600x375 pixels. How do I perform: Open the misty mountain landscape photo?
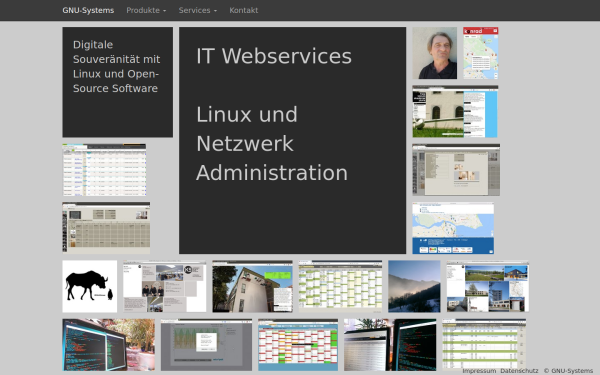(414, 286)
